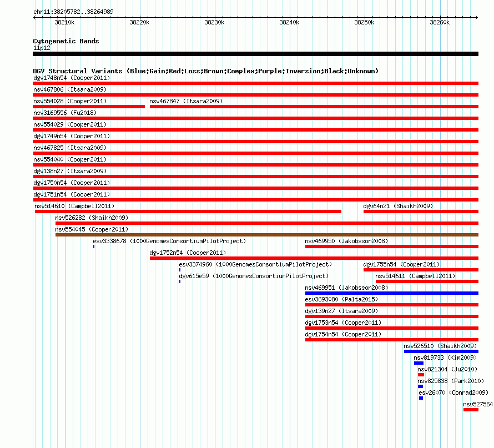The height and width of the screenshot is (448, 494).
Task: Select dgv1751n54 (Cooper2011) label
Action: coord(72,194)
